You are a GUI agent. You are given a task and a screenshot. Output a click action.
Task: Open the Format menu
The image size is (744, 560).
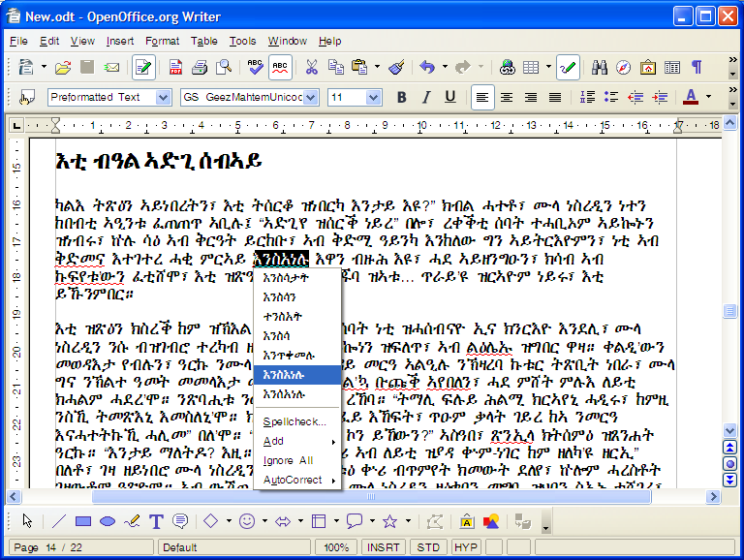162,41
